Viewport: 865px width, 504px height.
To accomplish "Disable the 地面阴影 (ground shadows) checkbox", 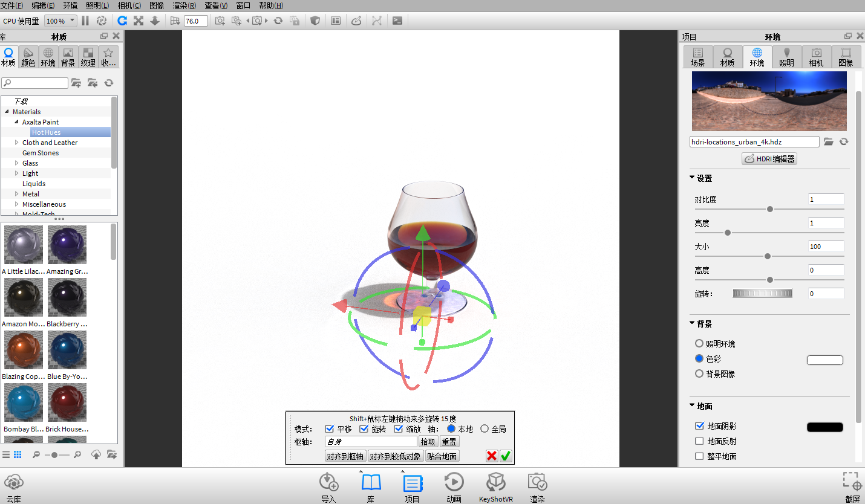I will click(699, 426).
